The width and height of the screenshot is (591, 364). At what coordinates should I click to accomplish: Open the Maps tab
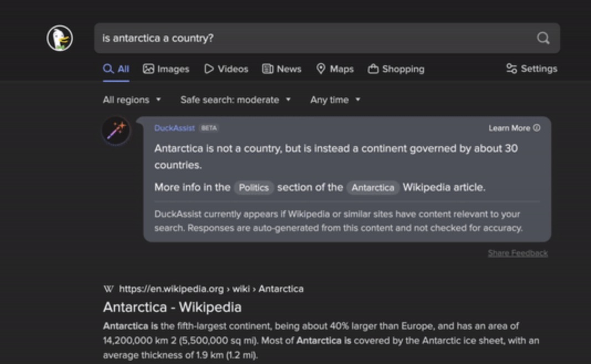point(335,69)
